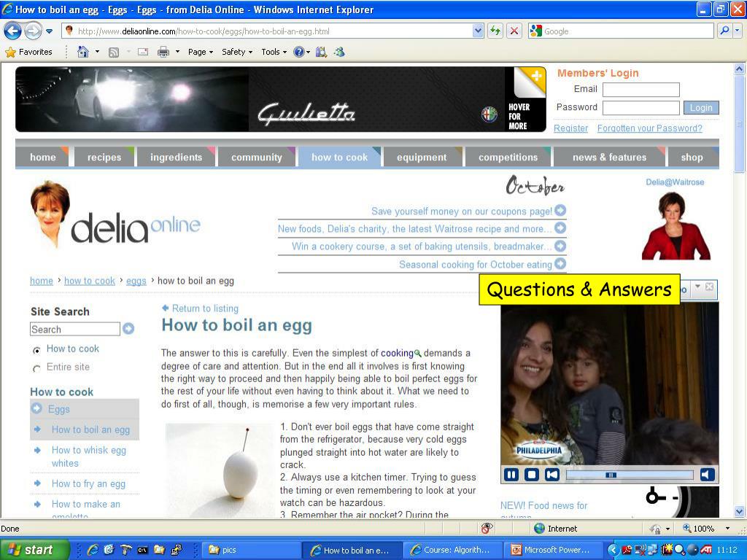The width and height of the screenshot is (747, 560).
Task: Open search provider options dropdown
Action: (x=738, y=31)
